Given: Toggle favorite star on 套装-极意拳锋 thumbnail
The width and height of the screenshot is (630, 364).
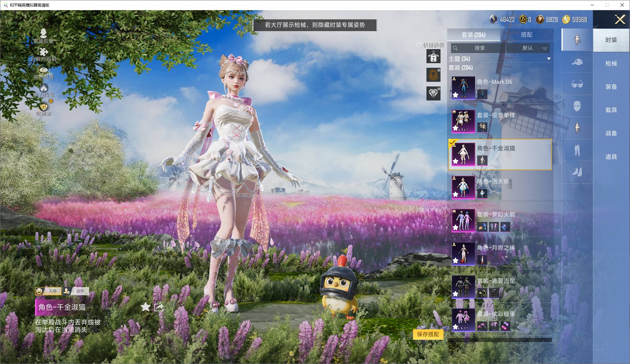Looking at the screenshot, I should point(456,128).
